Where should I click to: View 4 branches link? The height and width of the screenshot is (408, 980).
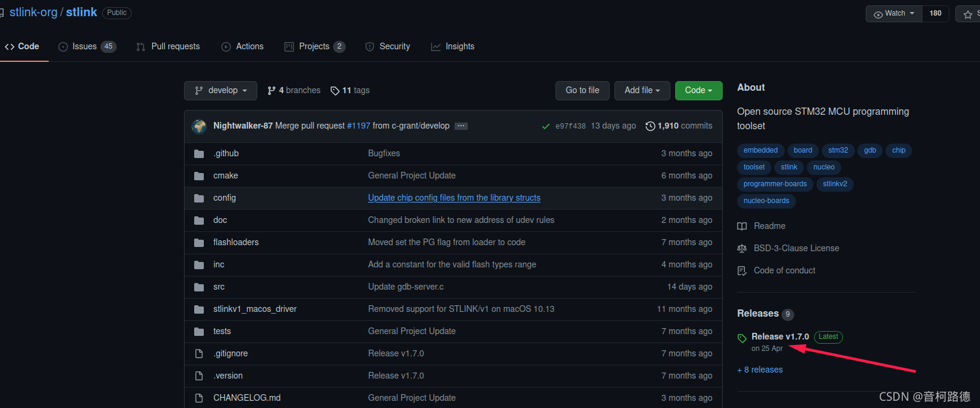294,91
